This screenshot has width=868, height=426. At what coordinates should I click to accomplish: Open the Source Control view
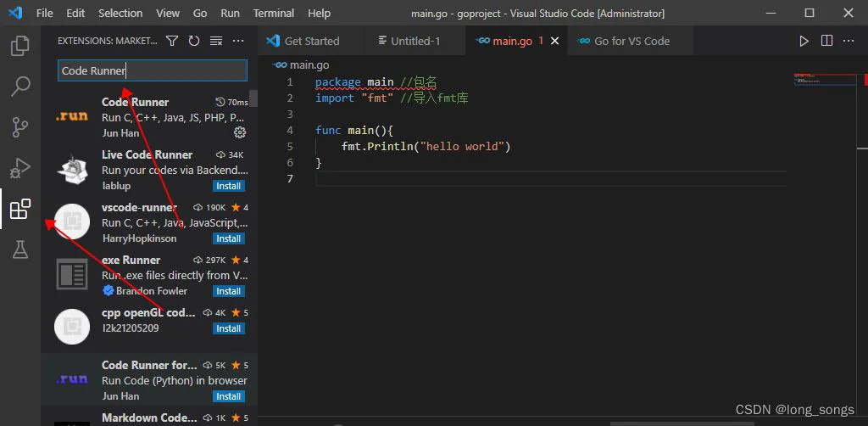tap(20, 126)
